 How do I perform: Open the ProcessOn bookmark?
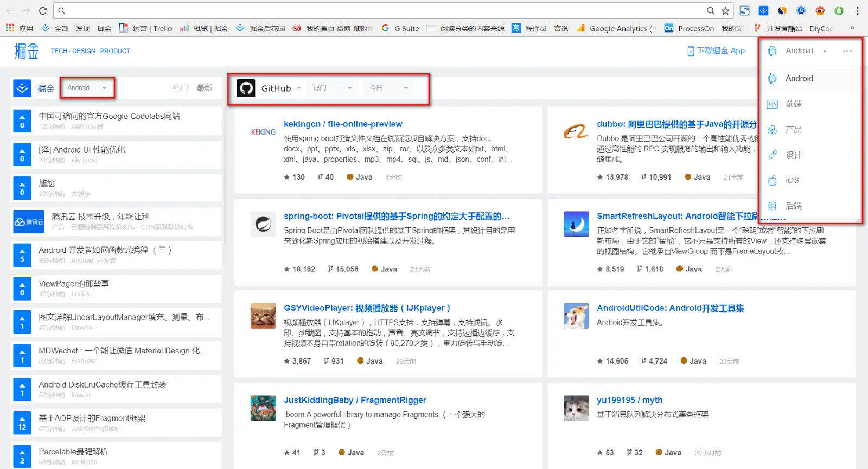pyautogui.click(x=704, y=28)
